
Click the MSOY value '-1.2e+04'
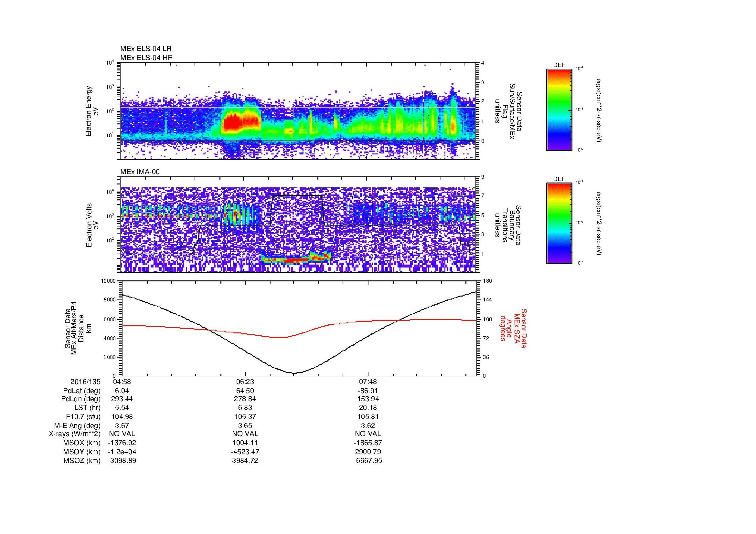coord(122,452)
